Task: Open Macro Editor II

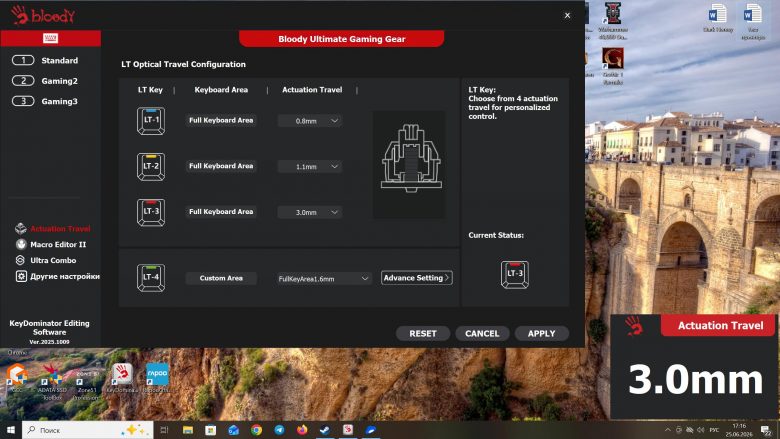Action: (51, 245)
